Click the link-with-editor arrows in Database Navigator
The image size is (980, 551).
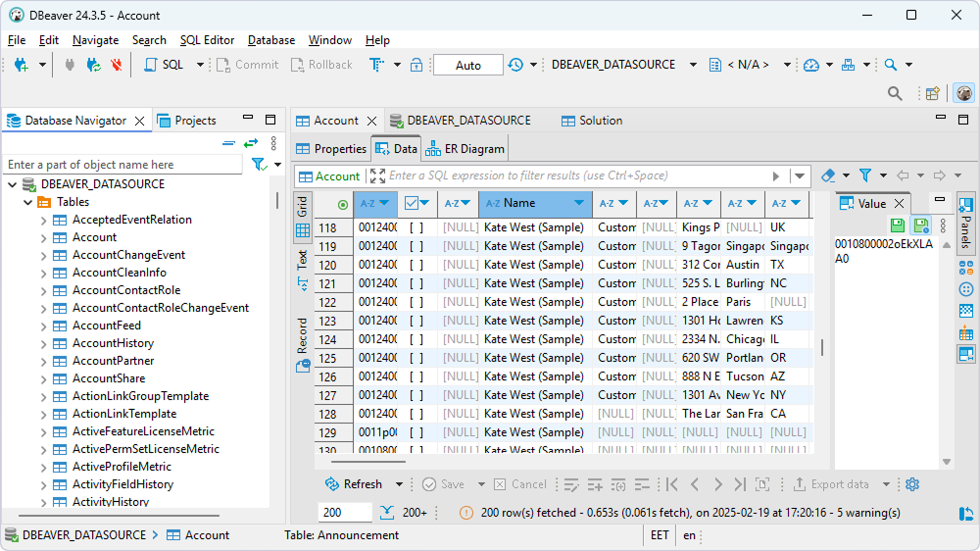click(x=251, y=143)
